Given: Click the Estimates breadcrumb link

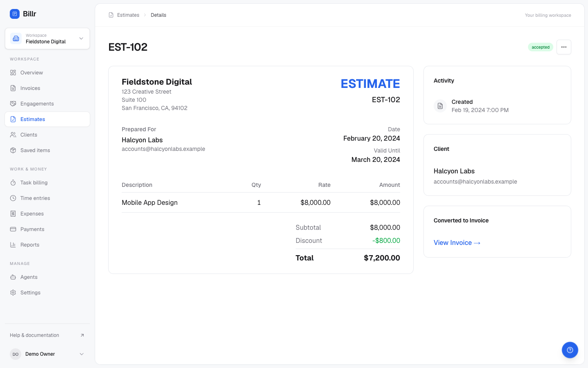Looking at the screenshot, I should (128, 15).
